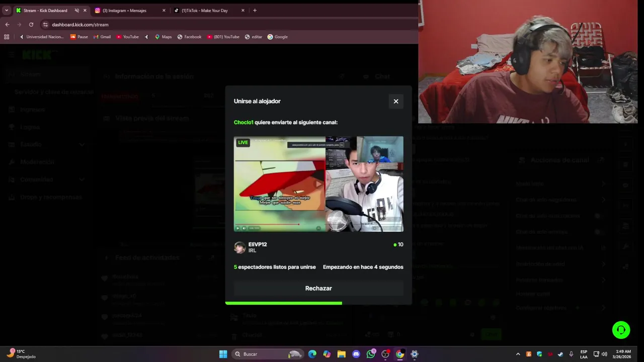Click the Steam icon in the system tray
This screenshot has width=644, height=362.
(x=560, y=354)
